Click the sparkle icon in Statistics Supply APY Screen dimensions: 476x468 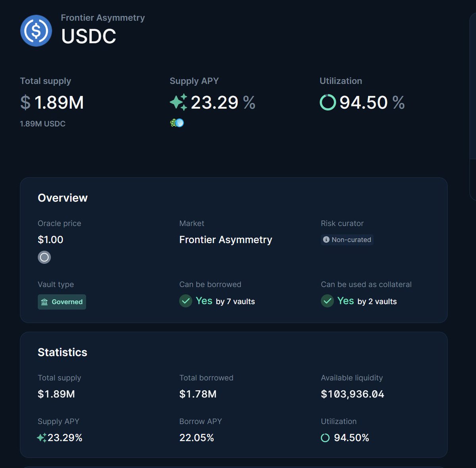click(x=42, y=437)
